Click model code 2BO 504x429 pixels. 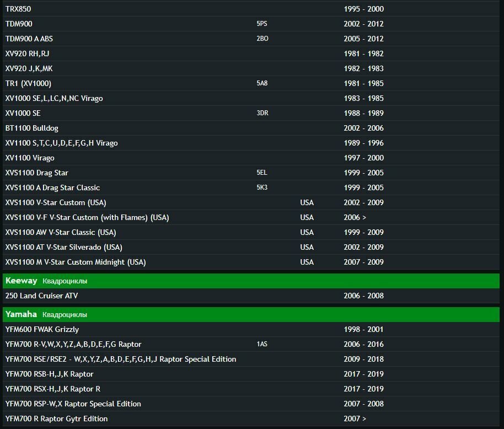(x=262, y=39)
